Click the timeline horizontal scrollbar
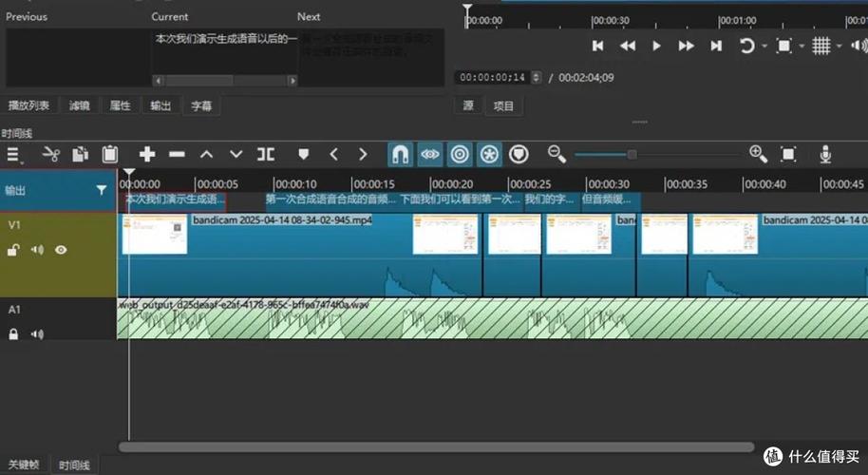The width and height of the screenshot is (868, 475). 436,447
